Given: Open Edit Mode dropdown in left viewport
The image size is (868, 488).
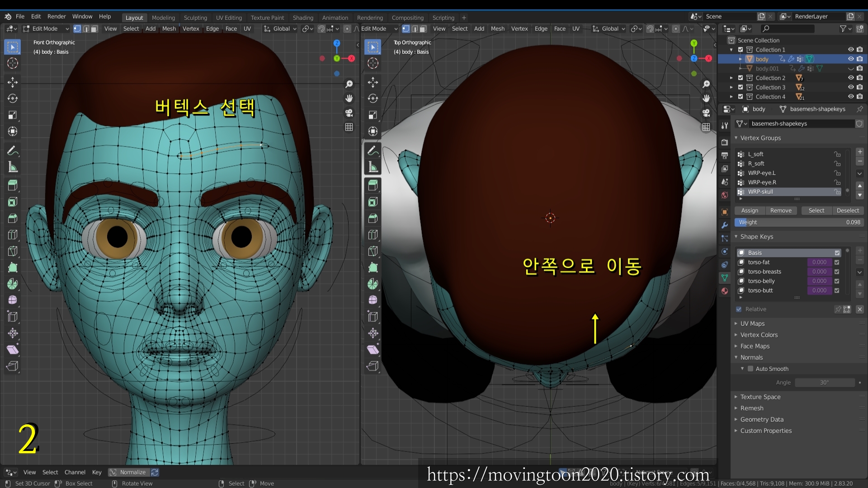Looking at the screenshot, I should click(x=45, y=29).
